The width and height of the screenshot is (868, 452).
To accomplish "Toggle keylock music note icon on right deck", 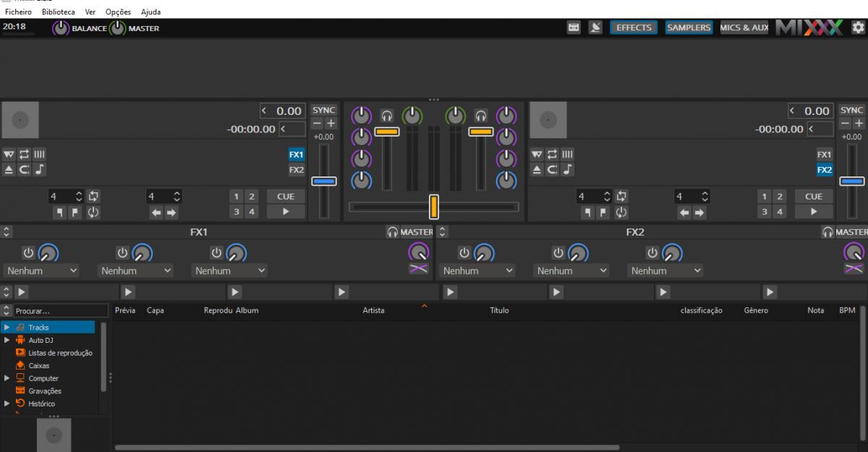I will [x=567, y=170].
